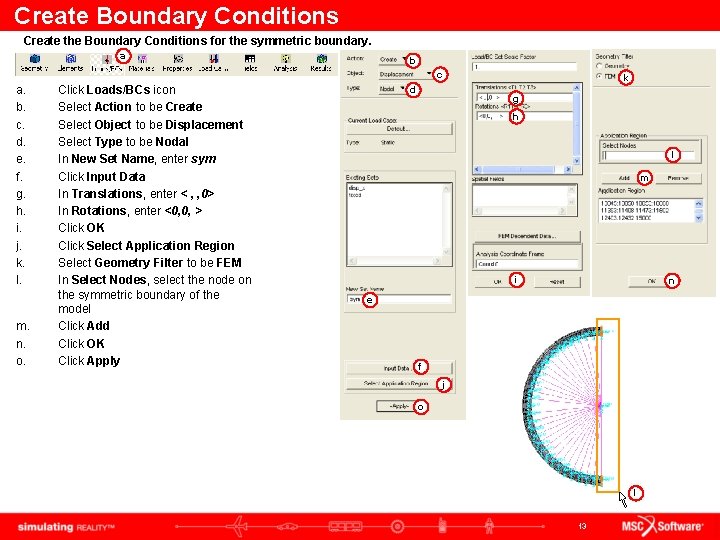The height and width of the screenshot is (540, 720).
Task: Click the Rotations input field
Action: point(524,117)
